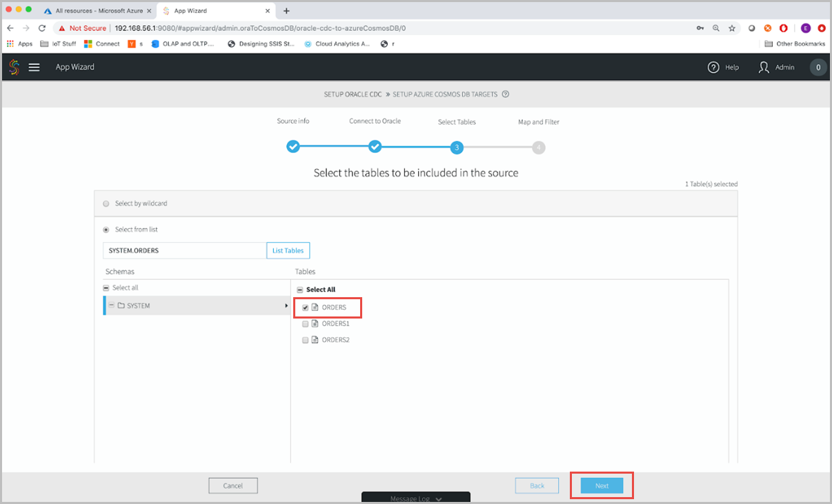Click the notifications badge showing 0
This screenshot has height=504, width=832.
pos(818,67)
